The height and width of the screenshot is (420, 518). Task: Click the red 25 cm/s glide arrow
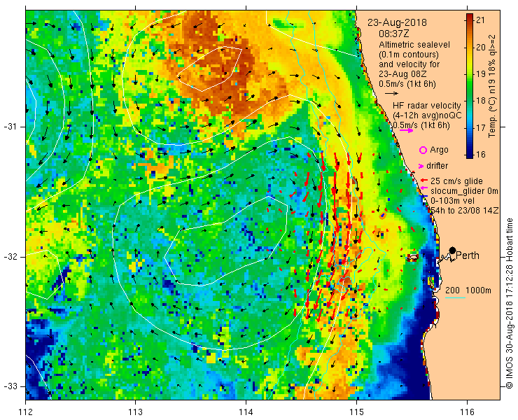424,181
